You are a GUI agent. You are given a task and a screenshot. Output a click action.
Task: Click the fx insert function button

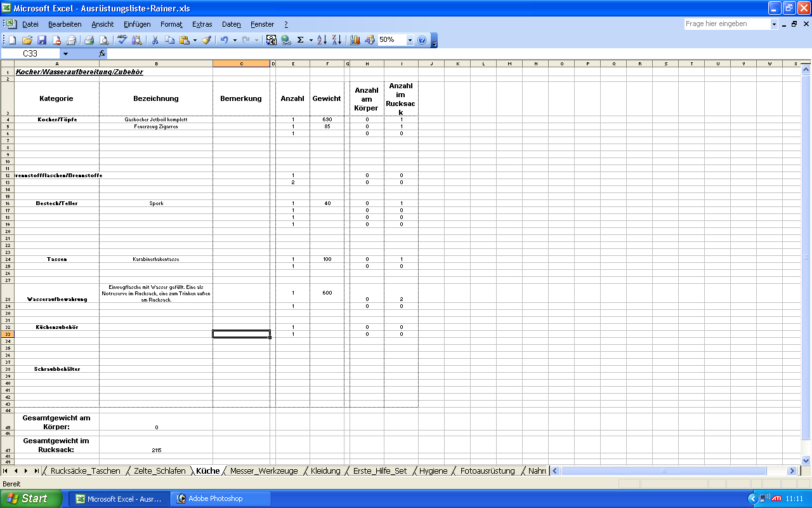(102, 54)
